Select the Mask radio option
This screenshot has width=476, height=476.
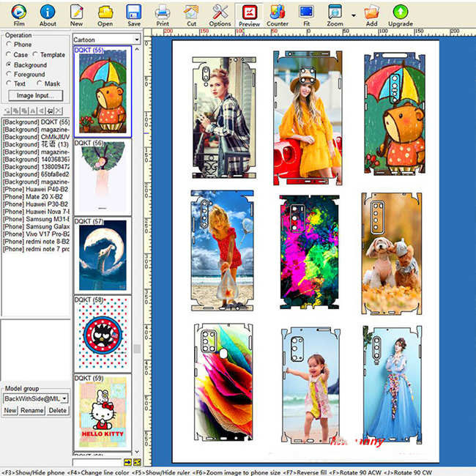click(x=39, y=84)
